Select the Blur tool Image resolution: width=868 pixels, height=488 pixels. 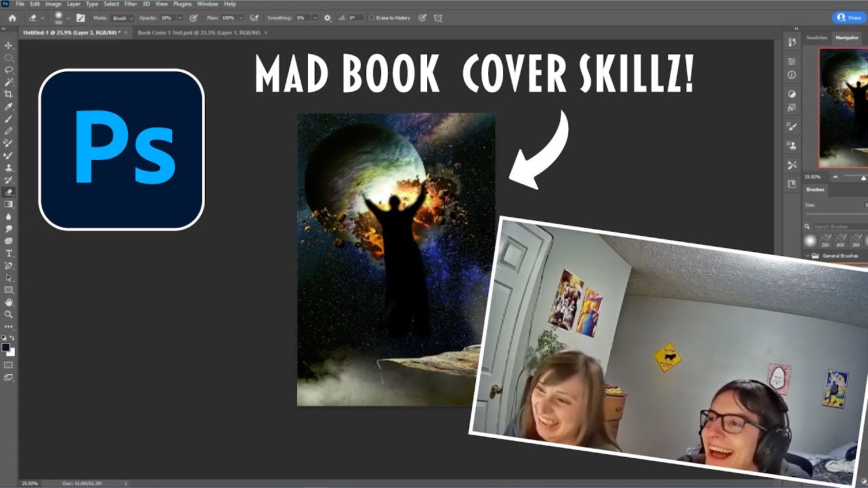[9, 216]
